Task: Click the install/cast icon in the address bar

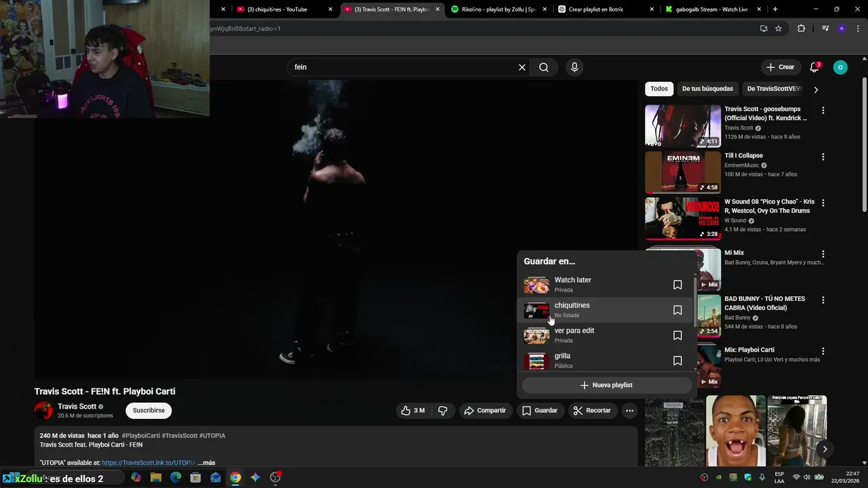Action: point(764,28)
